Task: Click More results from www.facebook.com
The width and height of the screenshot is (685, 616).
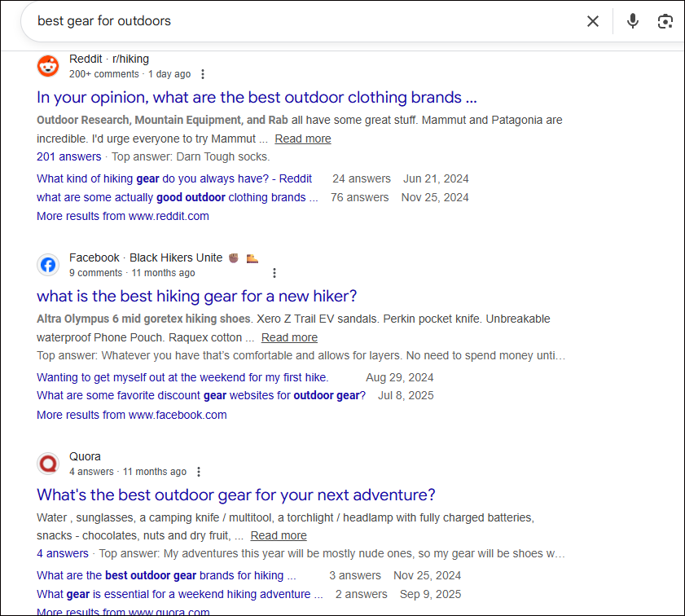Action: point(132,415)
